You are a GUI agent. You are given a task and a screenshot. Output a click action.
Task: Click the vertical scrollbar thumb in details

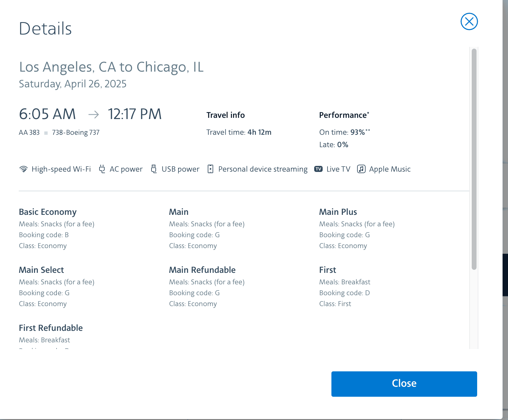[x=474, y=159]
